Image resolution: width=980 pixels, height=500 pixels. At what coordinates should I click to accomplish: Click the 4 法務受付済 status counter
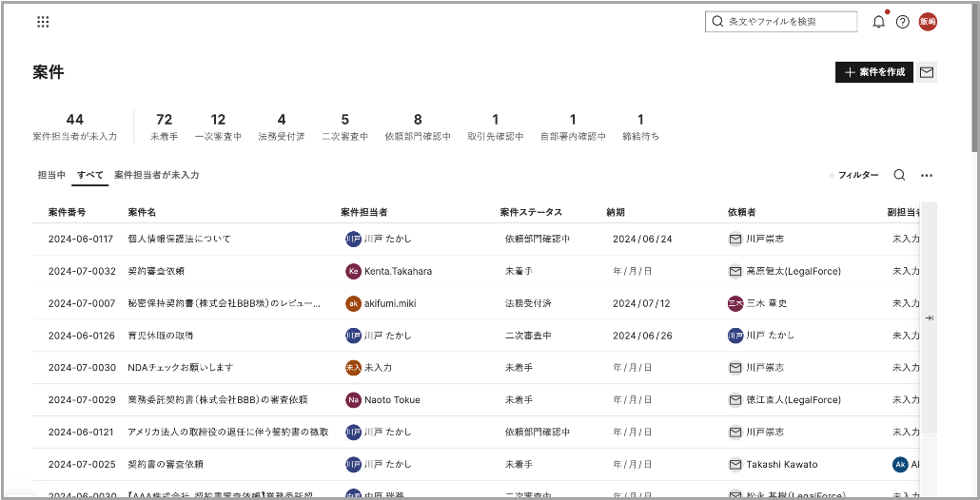pyautogui.click(x=282, y=126)
